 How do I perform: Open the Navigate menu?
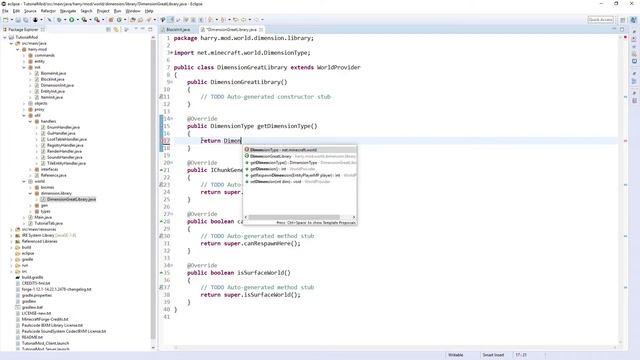68,11
